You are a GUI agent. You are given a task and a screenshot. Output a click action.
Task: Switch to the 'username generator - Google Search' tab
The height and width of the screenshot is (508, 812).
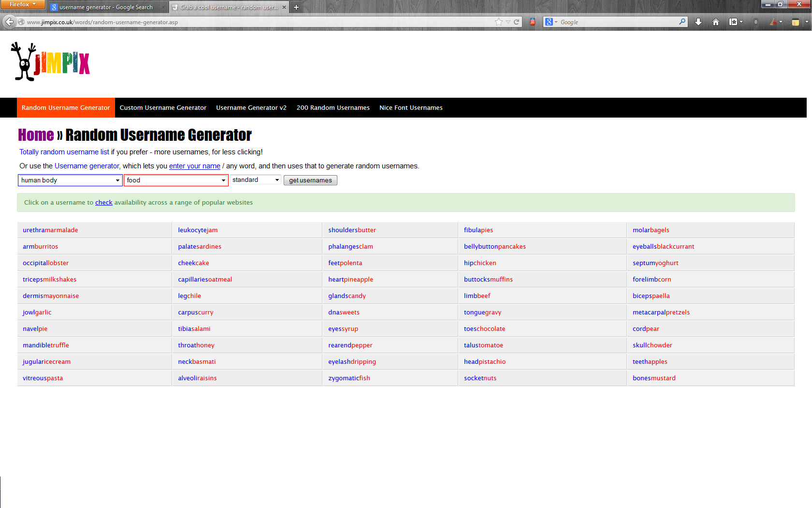click(106, 7)
